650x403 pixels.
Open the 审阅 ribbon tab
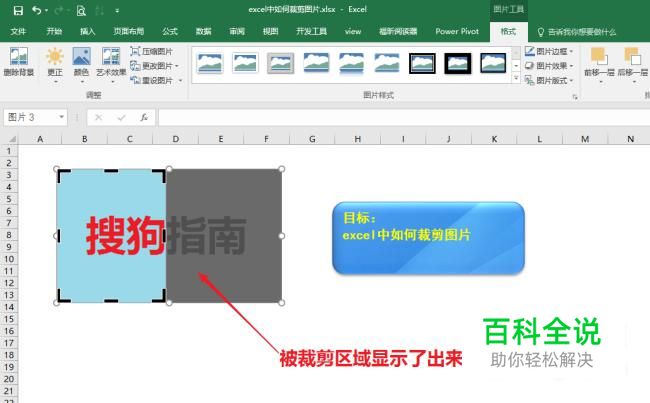click(237, 32)
